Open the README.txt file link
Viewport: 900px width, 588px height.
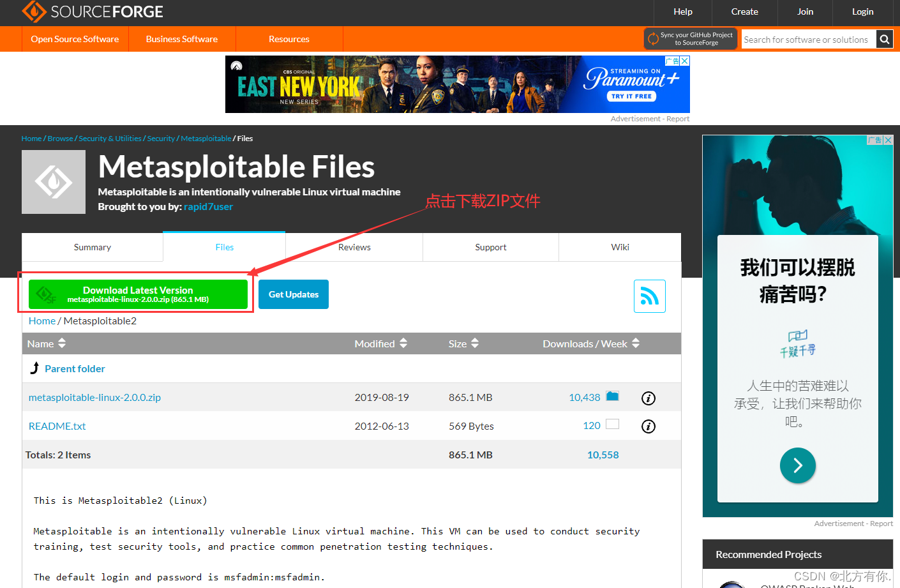[x=57, y=426]
